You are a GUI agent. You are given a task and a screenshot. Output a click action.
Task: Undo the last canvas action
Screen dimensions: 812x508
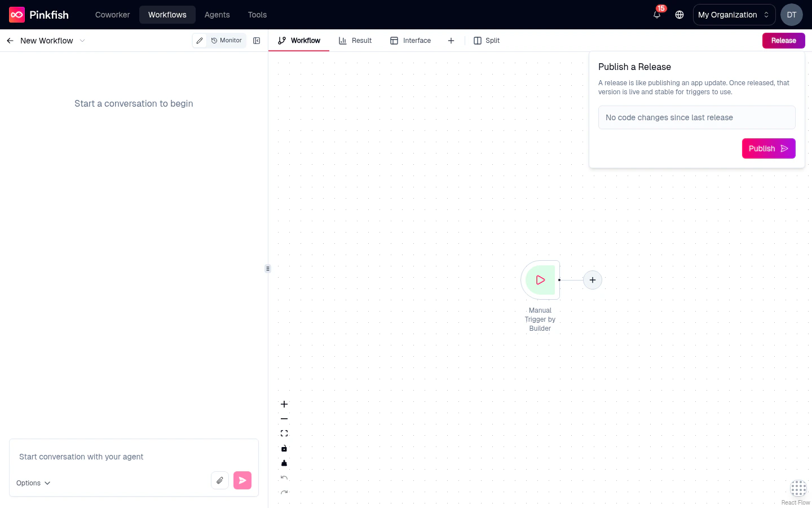(284, 478)
